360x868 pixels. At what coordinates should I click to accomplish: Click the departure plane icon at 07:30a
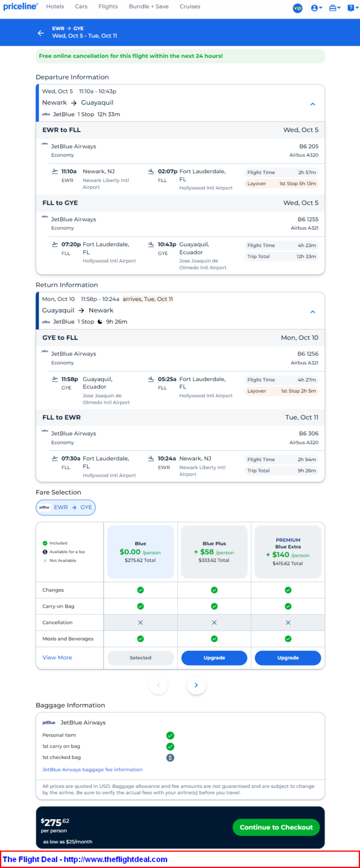[x=55, y=458]
